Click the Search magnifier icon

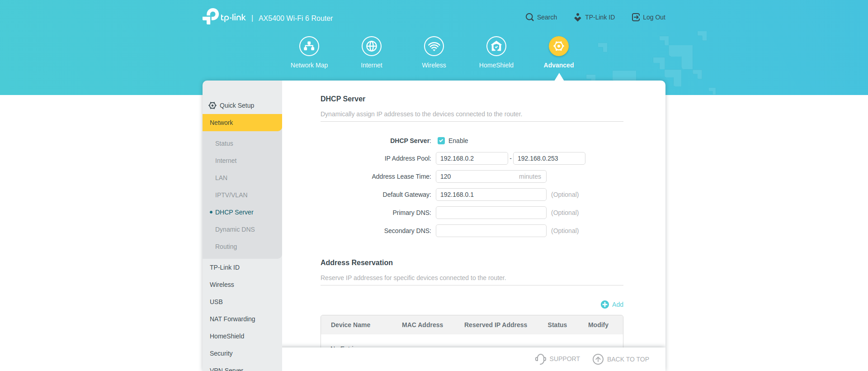tap(529, 17)
